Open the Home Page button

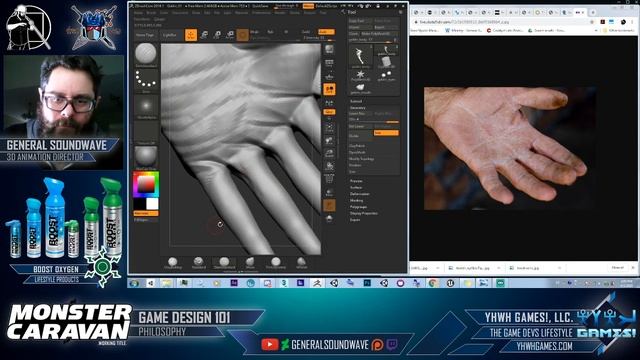[144, 35]
